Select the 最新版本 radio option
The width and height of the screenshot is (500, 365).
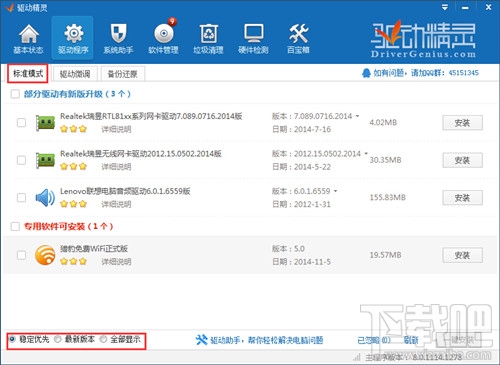58,339
